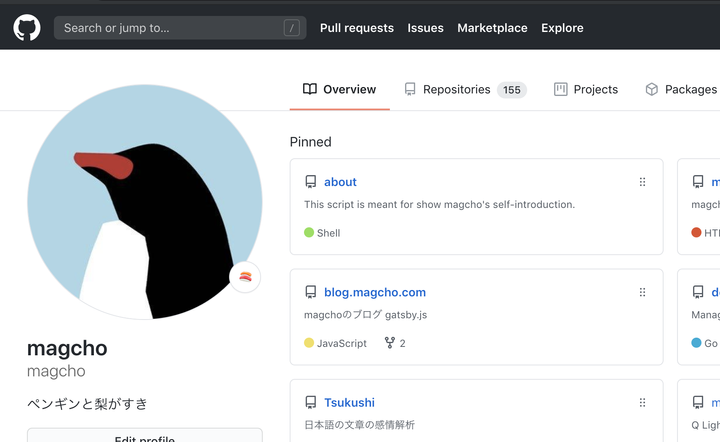Click the description '日本語の文章の感情解析'
Screen dimensions: 720x442
click(360, 425)
